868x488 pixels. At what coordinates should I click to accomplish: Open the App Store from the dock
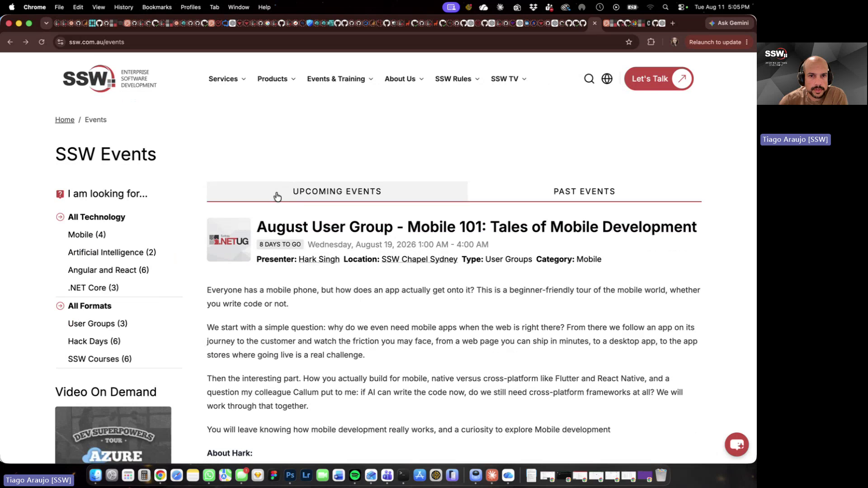pyautogui.click(x=420, y=475)
